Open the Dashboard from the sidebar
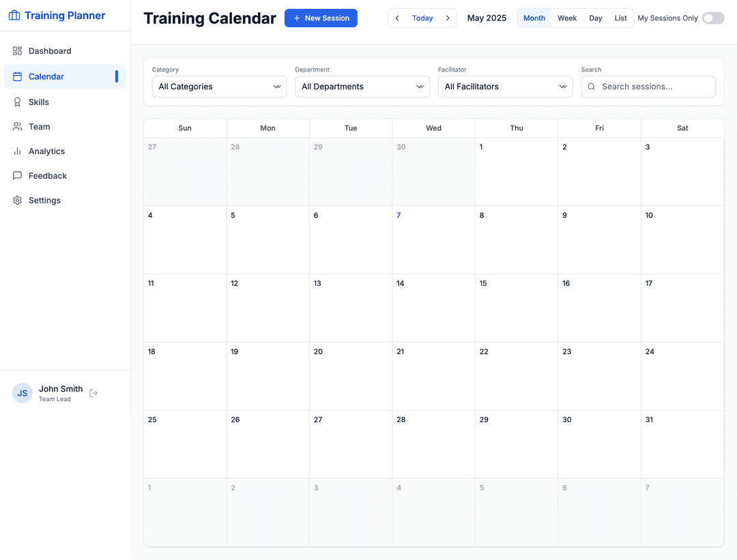The image size is (737, 560). (49, 50)
